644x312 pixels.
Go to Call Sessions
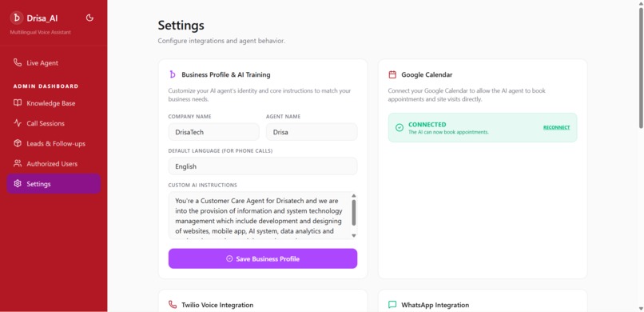pyautogui.click(x=54, y=123)
